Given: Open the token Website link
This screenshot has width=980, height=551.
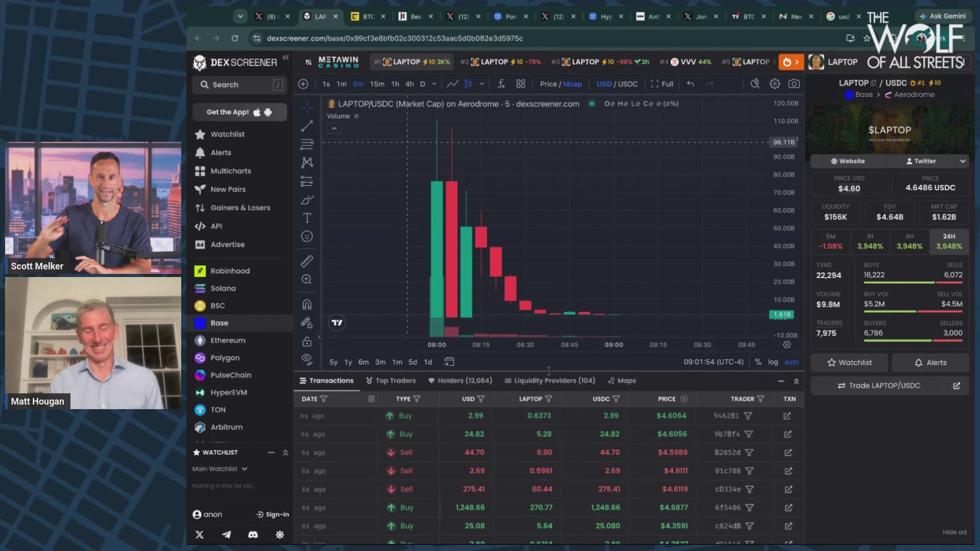Looking at the screenshot, I should (848, 161).
